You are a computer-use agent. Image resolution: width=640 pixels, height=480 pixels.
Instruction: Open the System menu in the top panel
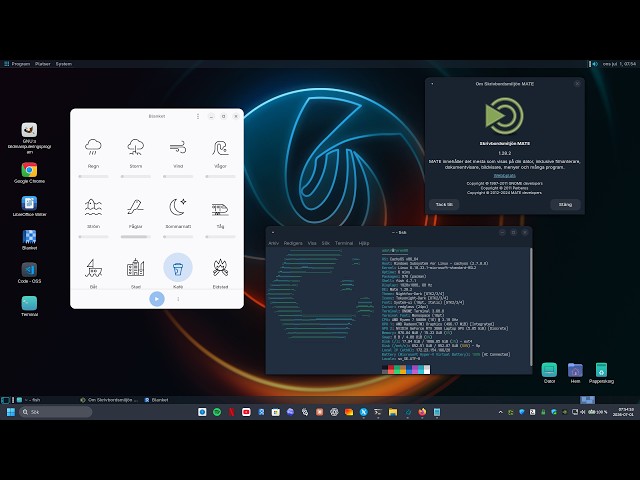click(64, 64)
